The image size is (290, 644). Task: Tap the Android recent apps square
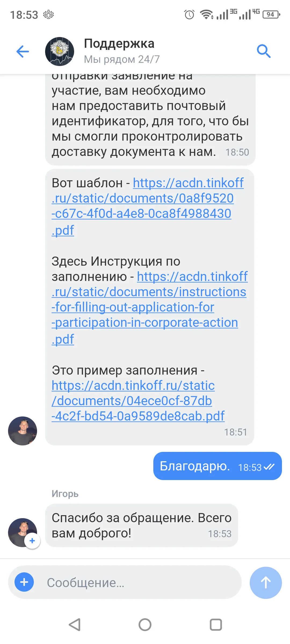216,624
